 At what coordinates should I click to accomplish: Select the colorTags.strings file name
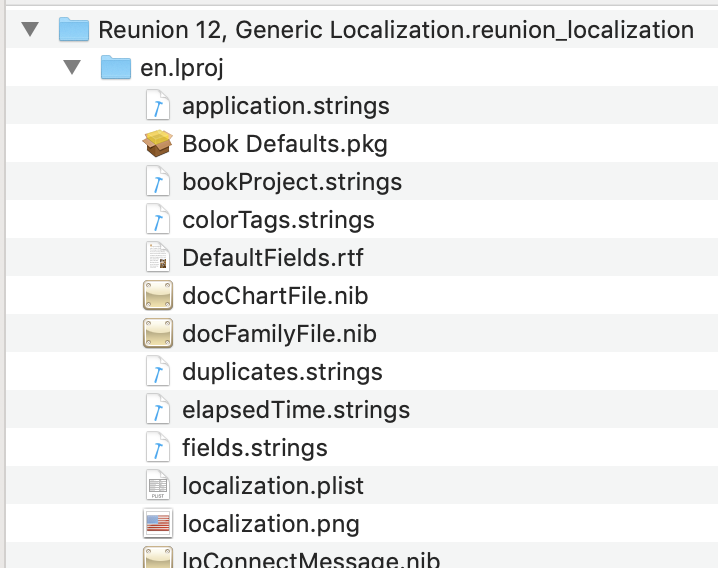[278, 220]
